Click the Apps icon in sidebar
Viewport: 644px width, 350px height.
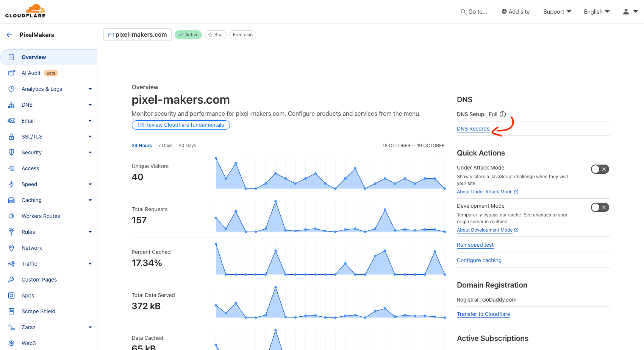(11, 296)
